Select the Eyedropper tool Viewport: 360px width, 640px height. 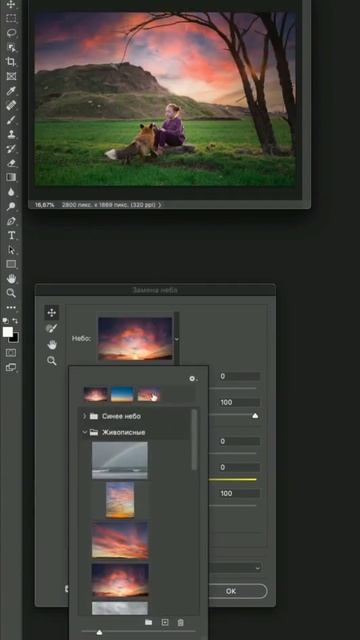click(11, 91)
